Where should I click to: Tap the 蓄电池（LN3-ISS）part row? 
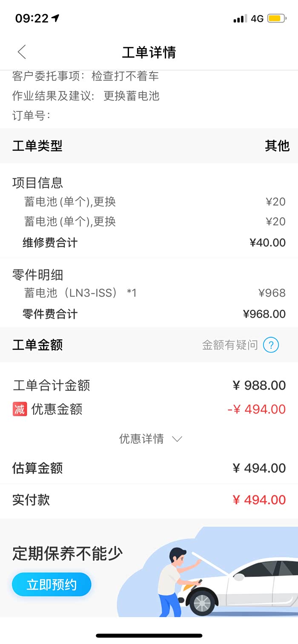pyautogui.click(x=149, y=292)
